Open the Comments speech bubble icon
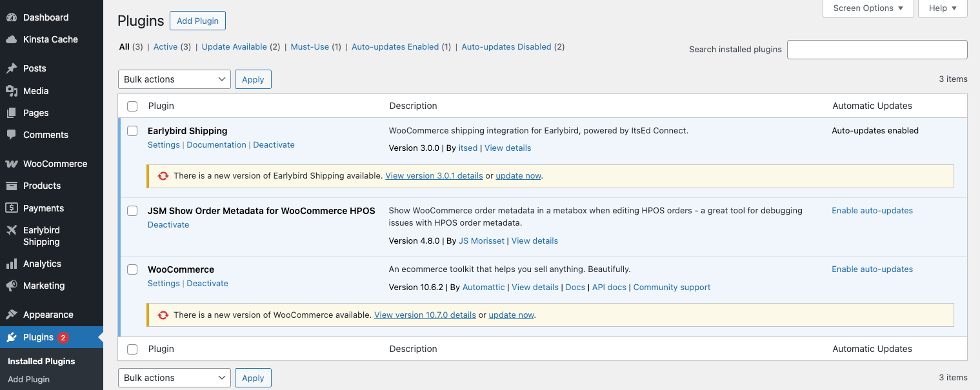 12,135
